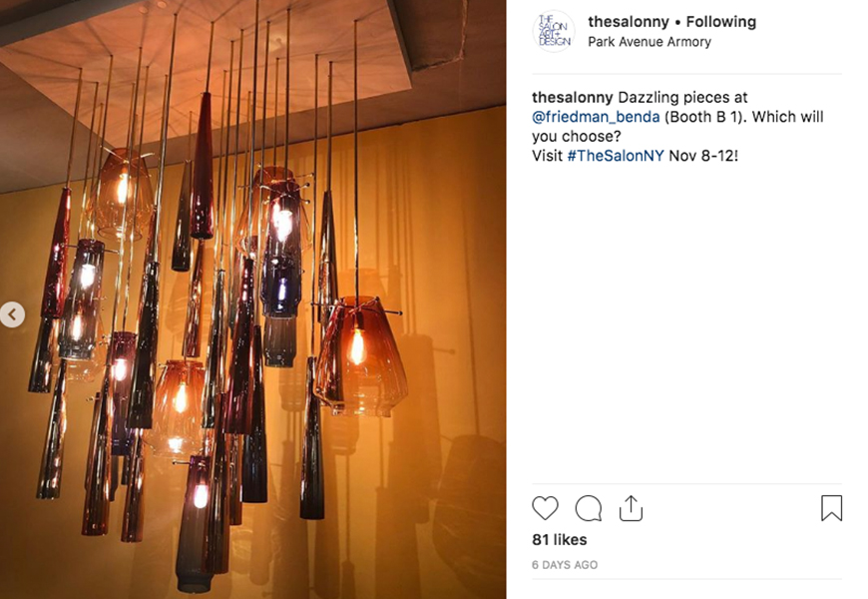The image size is (868, 599).
Task: Open The Salon Art + Design profile picture
Action: click(x=554, y=31)
